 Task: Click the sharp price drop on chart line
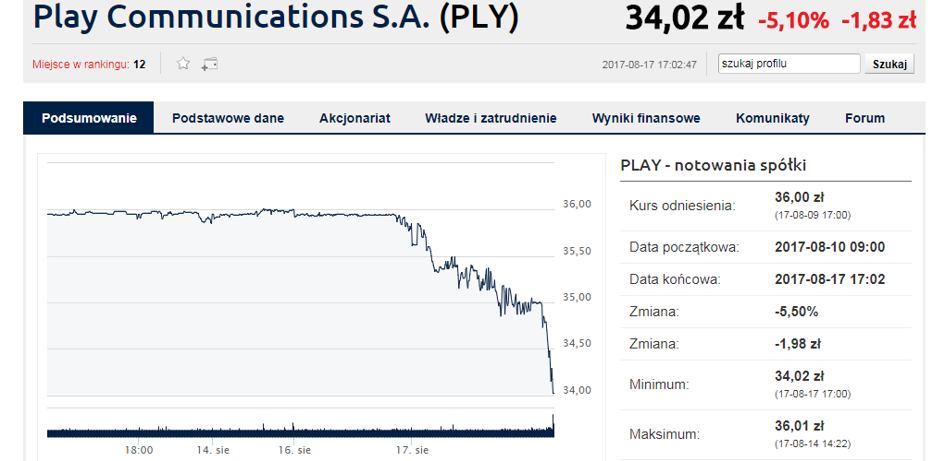548,355
